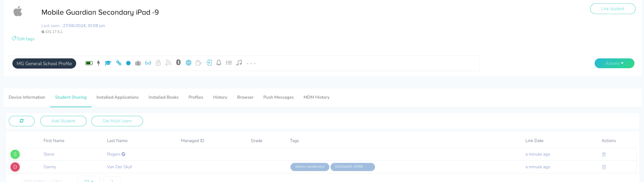Delete Danny Van Der Skyf trash icon
This screenshot has width=644, height=182.
604,167
